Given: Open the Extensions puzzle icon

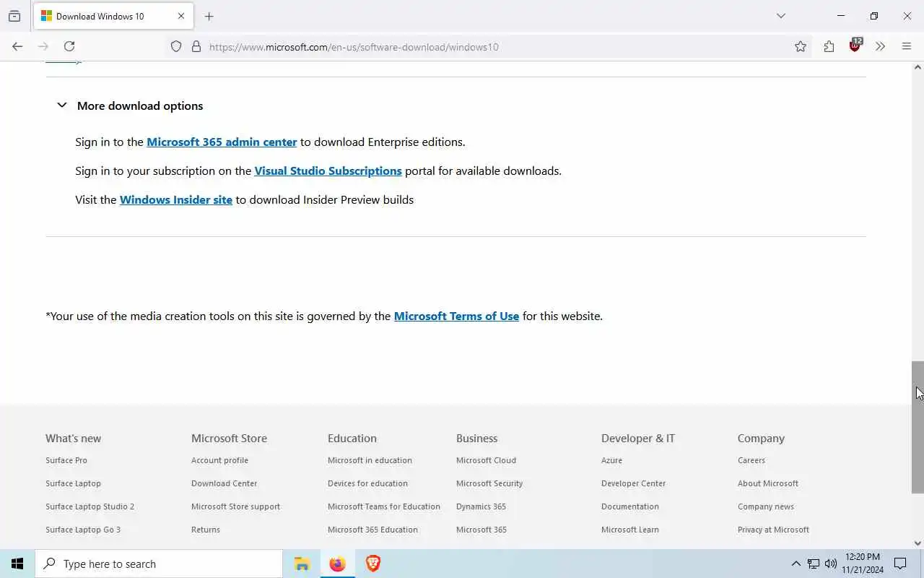Looking at the screenshot, I should tap(829, 46).
